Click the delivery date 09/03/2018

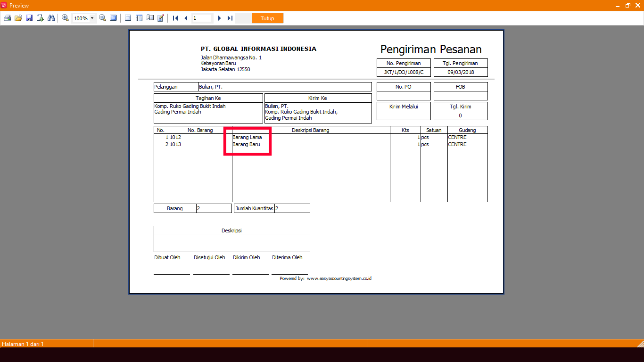point(461,72)
